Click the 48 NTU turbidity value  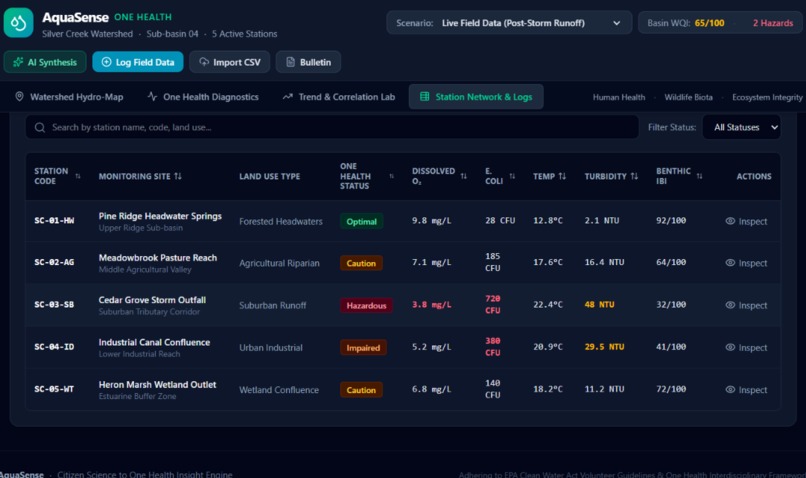[x=599, y=304]
